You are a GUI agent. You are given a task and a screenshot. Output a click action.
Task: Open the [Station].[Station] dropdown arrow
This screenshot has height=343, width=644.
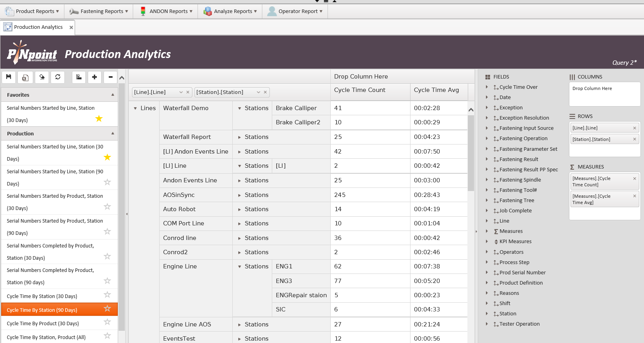click(258, 92)
